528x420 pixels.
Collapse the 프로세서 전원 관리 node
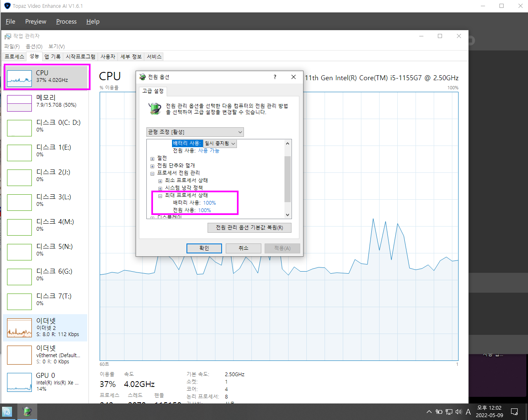pyautogui.click(x=152, y=174)
